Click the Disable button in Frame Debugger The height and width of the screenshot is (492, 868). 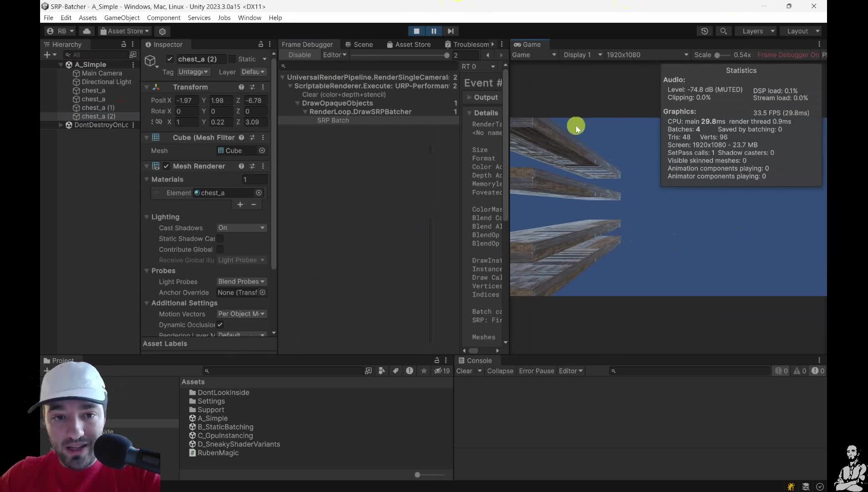[x=300, y=55]
